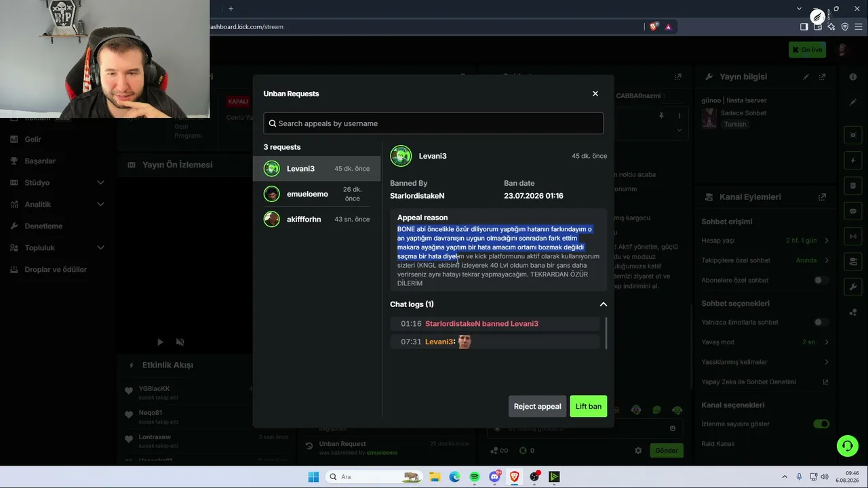
Task: Lift the ban for Levani3
Action: tap(589, 406)
